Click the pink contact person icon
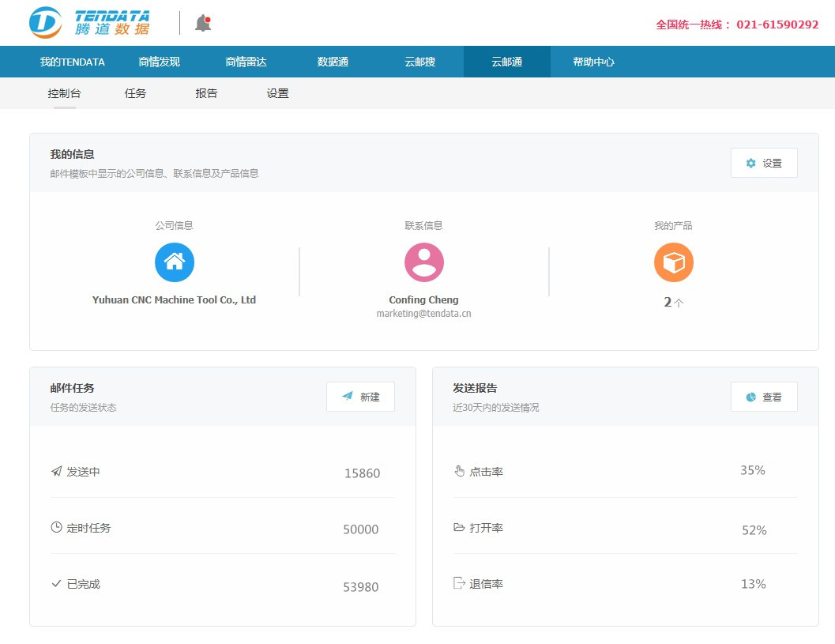 tap(424, 262)
